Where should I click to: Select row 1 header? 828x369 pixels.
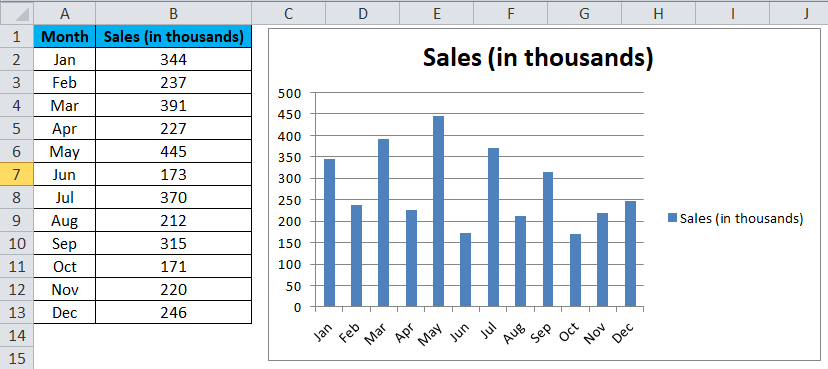tap(16, 36)
